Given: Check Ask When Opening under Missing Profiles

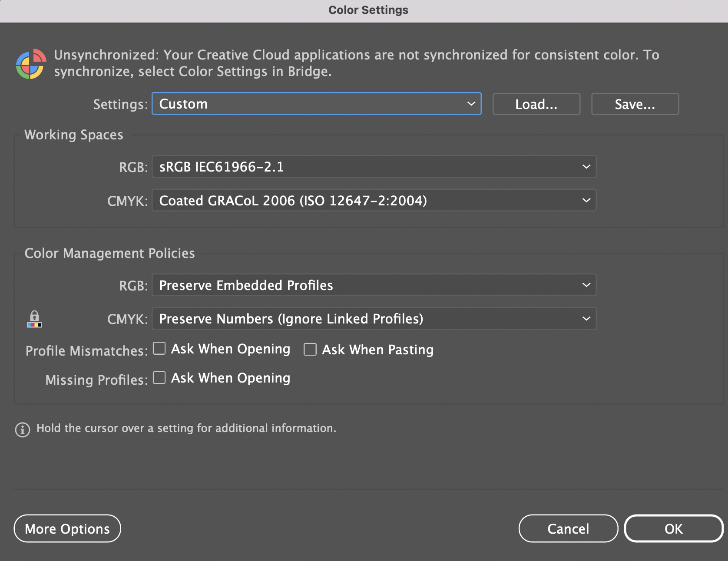Looking at the screenshot, I should point(159,378).
